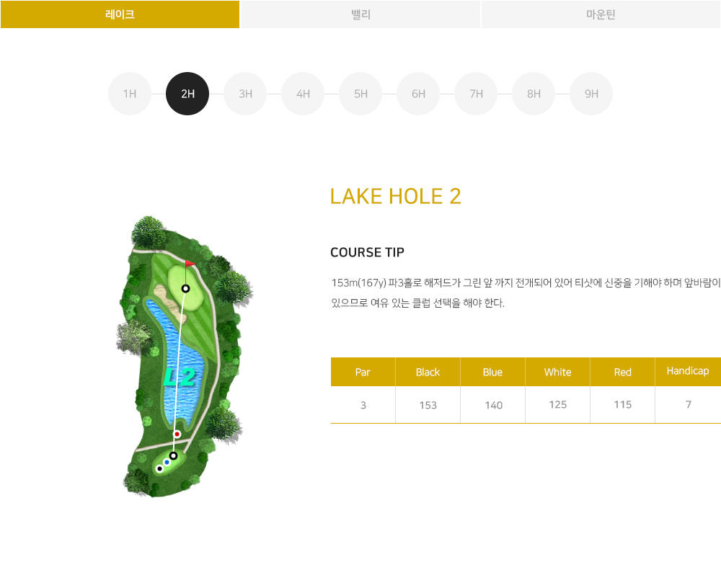Click the blue tee marker dot
Screen dimensions: 721x588
click(x=167, y=462)
